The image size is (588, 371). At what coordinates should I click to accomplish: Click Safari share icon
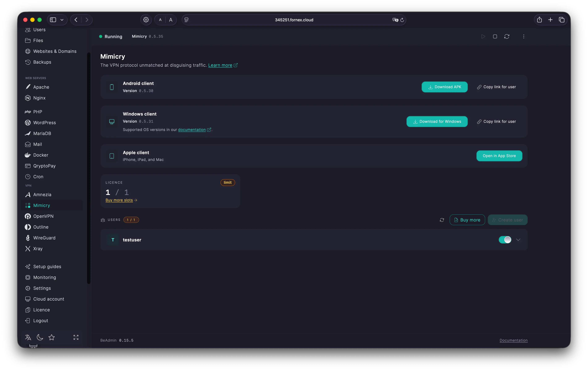coord(539,20)
